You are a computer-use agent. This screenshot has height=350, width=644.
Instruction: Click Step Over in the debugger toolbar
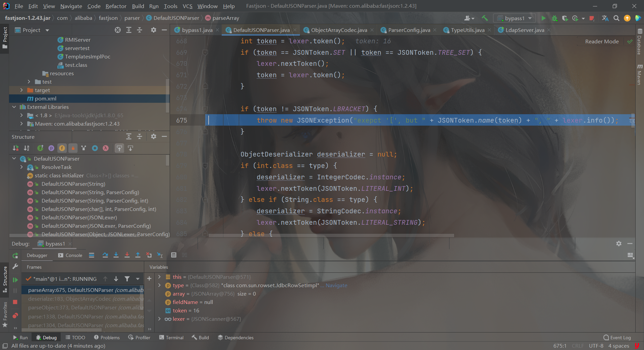(x=105, y=255)
